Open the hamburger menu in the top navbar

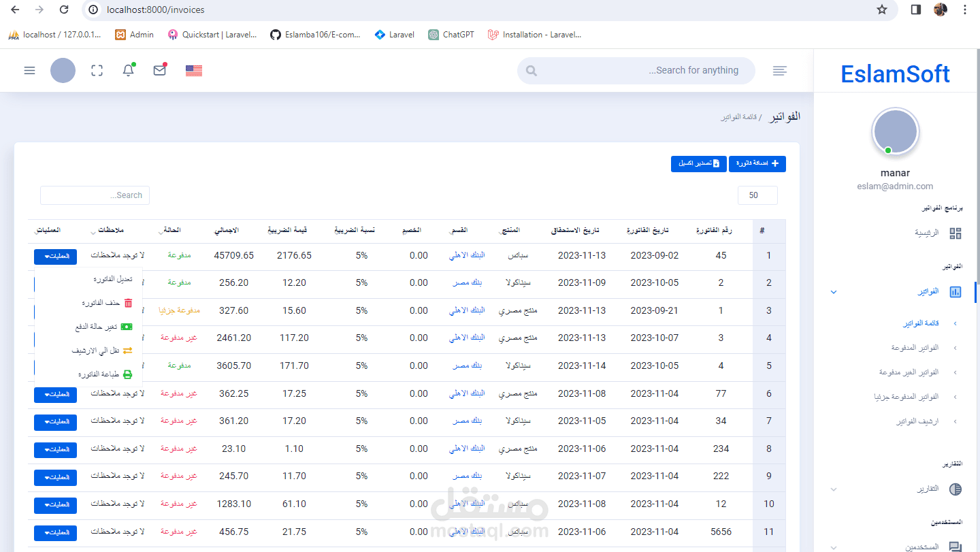click(x=29, y=70)
